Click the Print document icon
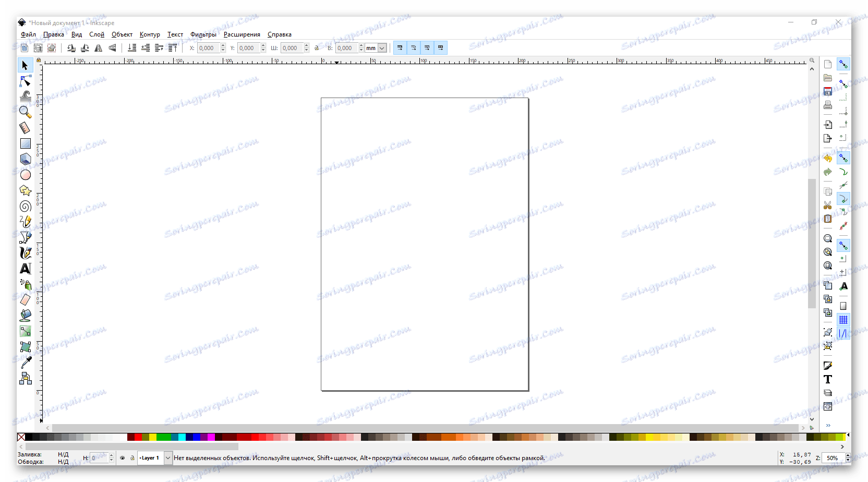Screen dimensions: 868x482 click(x=828, y=105)
